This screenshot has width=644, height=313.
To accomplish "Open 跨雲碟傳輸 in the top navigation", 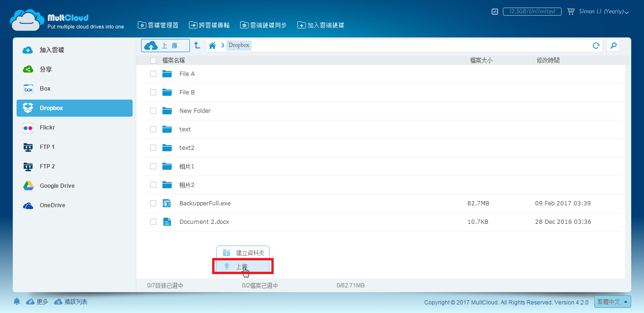I will 209,25.
